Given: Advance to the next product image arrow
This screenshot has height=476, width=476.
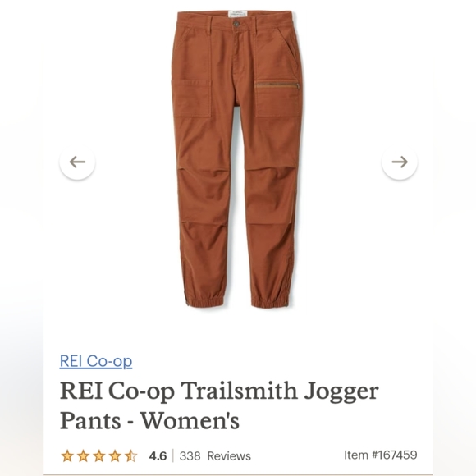Looking at the screenshot, I should tap(400, 162).
